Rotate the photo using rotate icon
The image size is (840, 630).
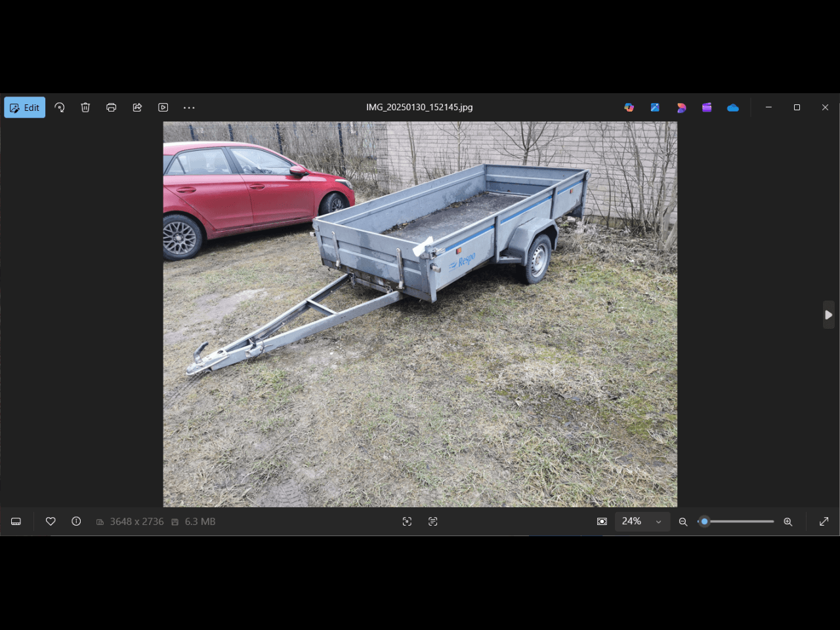60,108
